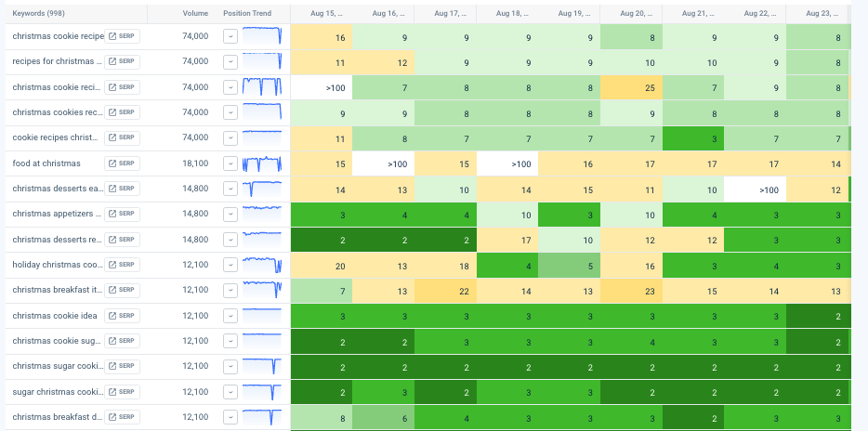Open SERP for christmas desserts ea... row
Screen dimensions: 868x431
tap(122, 189)
